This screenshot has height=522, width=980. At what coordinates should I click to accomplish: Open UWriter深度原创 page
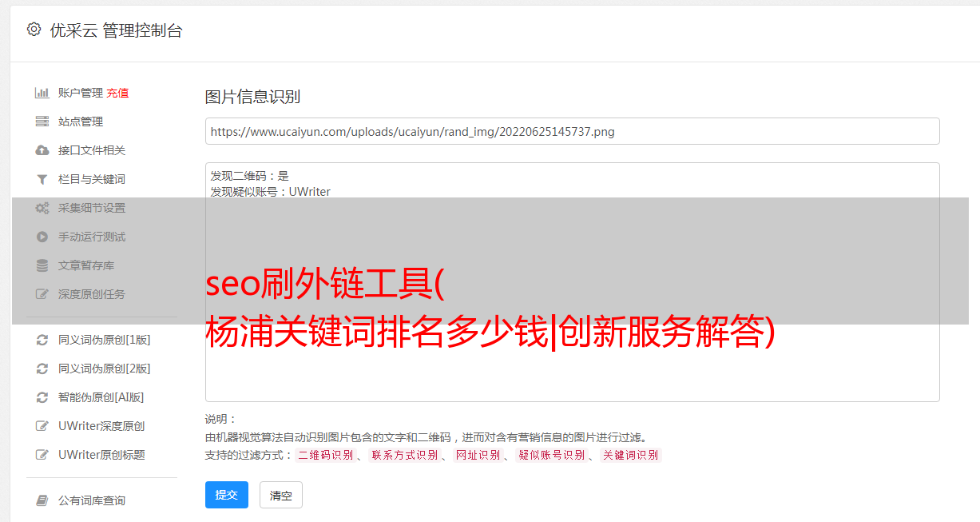tap(101, 426)
